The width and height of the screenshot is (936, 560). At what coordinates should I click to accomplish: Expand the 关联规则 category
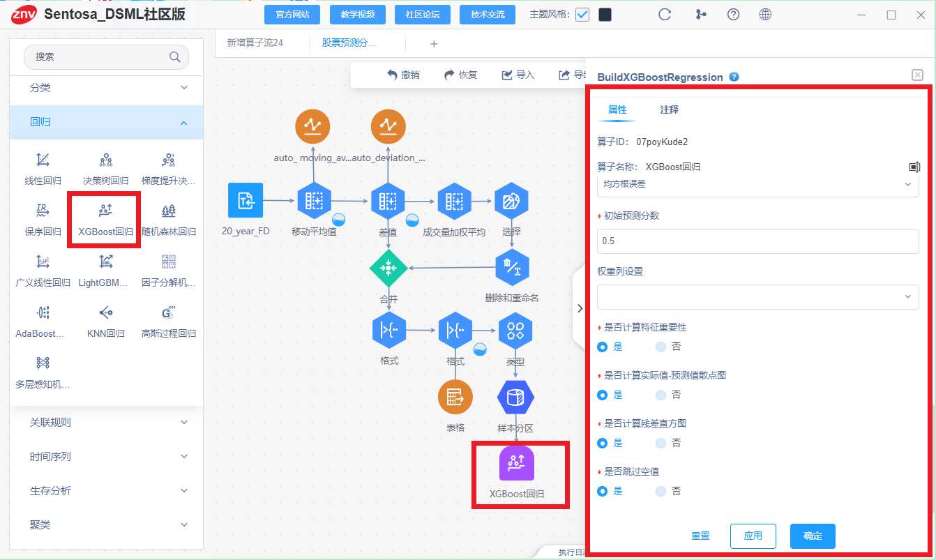[x=106, y=423]
